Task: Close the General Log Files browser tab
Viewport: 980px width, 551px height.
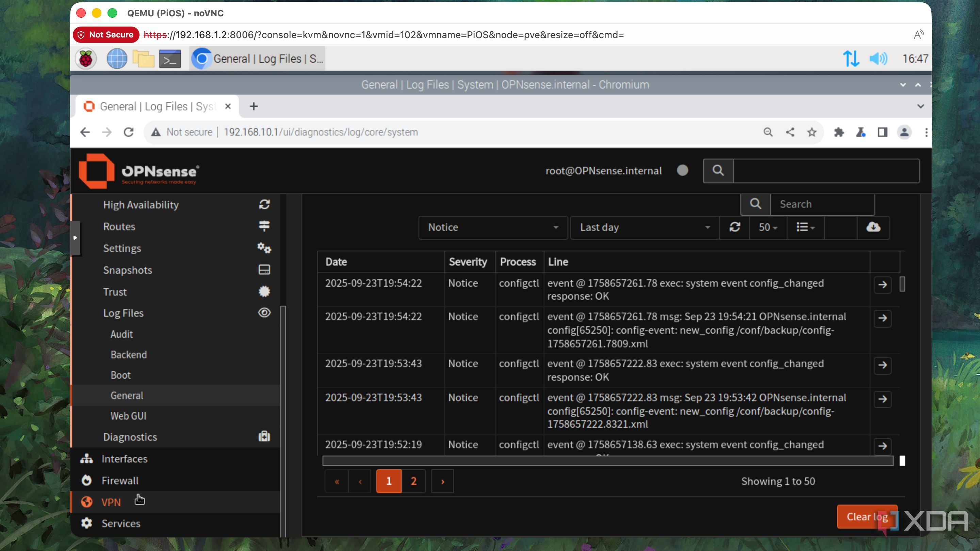Action: click(228, 106)
